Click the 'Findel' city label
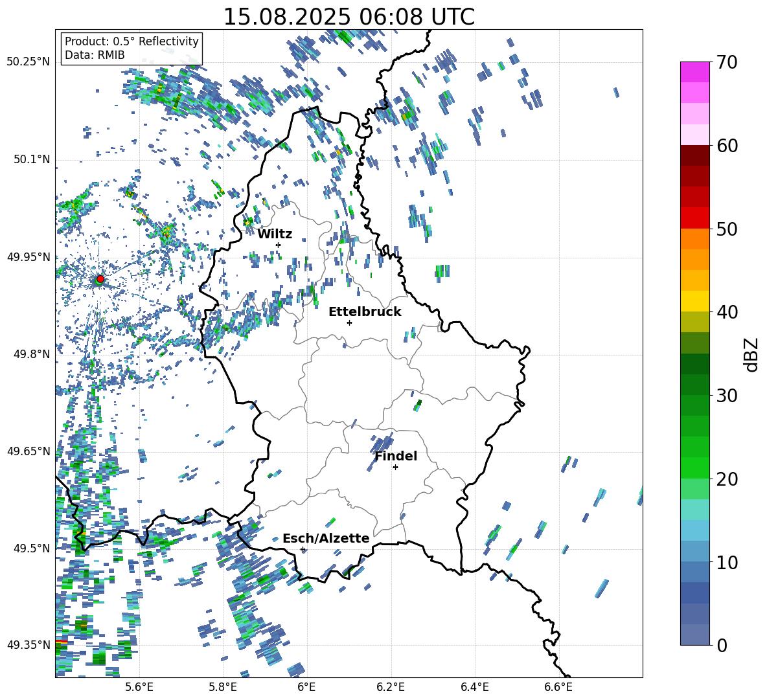This screenshot has height=700, width=767. (396, 456)
